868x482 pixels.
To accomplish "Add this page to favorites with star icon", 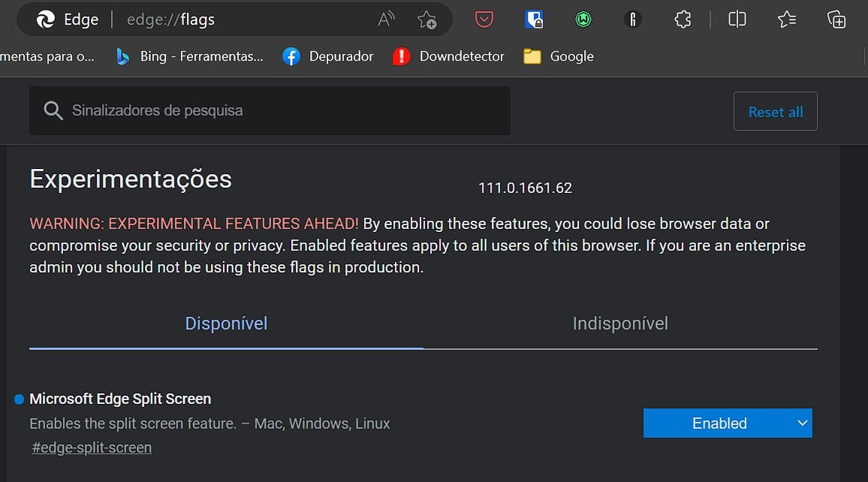I will (x=426, y=20).
